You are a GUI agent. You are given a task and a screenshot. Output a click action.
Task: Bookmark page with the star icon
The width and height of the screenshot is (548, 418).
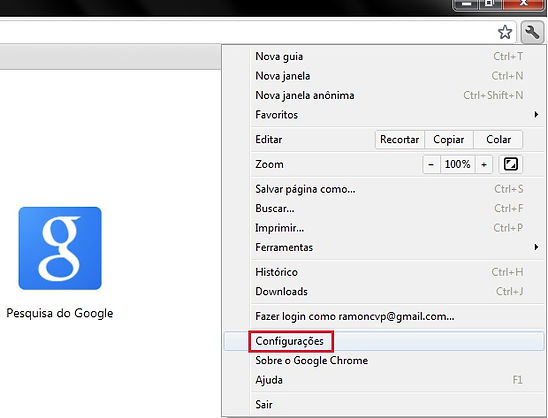click(x=505, y=33)
